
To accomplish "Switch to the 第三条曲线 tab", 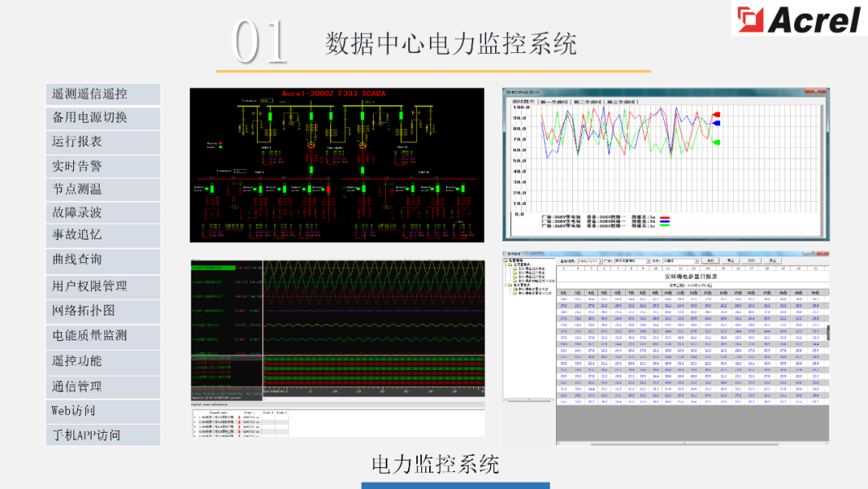I will pos(622,101).
